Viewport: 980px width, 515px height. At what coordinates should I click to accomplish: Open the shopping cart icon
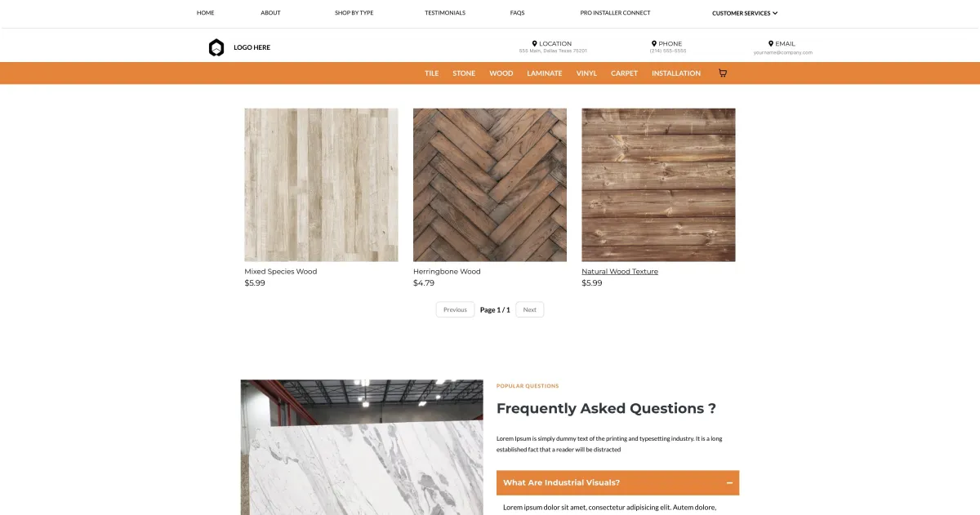(x=722, y=73)
